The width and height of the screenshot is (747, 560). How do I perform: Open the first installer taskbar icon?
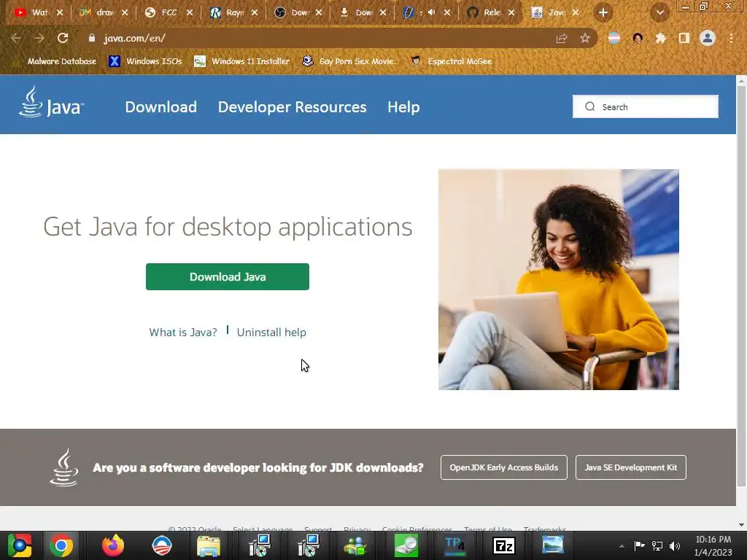pyautogui.click(x=260, y=545)
